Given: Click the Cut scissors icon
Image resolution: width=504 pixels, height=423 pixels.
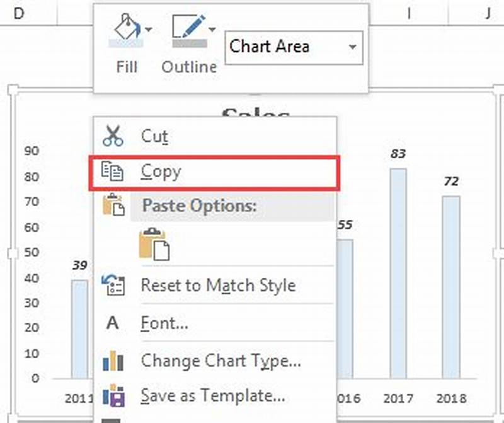Looking at the screenshot, I should click(x=113, y=134).
